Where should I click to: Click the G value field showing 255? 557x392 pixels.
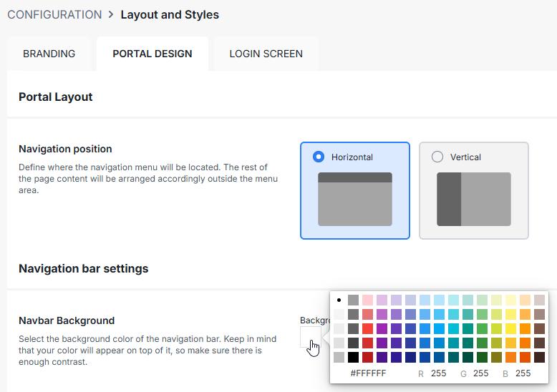(480, 373)
